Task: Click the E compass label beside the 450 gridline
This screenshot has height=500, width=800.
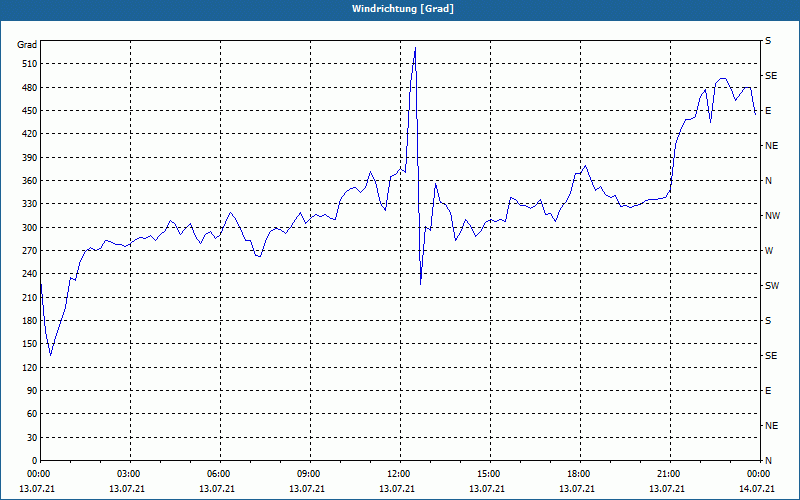Action: [768, 111]
